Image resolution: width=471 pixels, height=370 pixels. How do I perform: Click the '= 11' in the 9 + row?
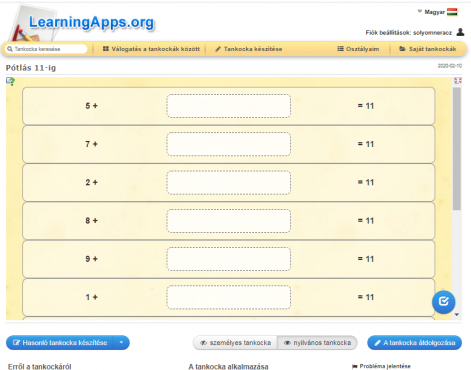pyautogui.click(x=366, y=259)
